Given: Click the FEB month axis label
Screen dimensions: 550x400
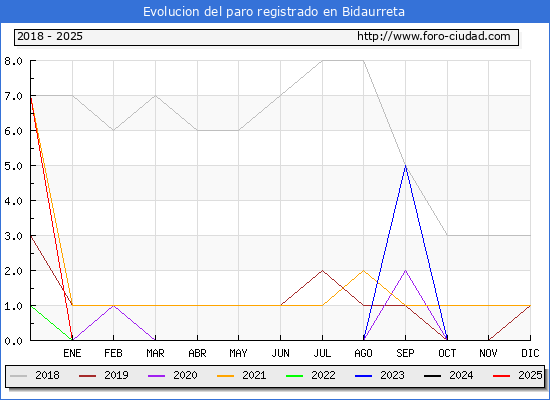Looking at the screenshot, I should pos(113,353).
